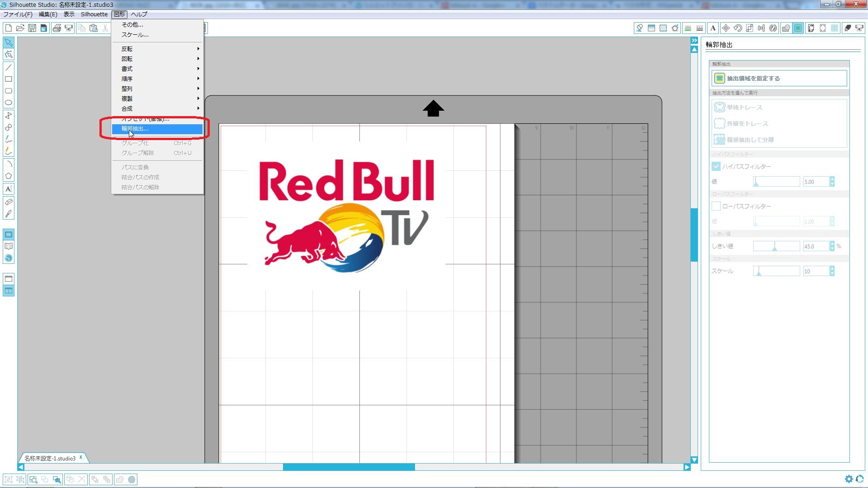Image resolution: width=868 pixels, height=488 pixels.
Task: Send to Silhouette cutter in left toolbar
Action: pyautogui.click(x=68, y=28)
